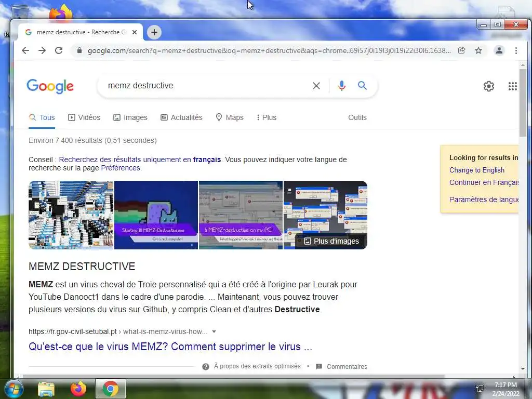Switch to the Vidéos tab
Image resolution: width=532 pixels, height=399 pixels.
(x=84, y=117)
